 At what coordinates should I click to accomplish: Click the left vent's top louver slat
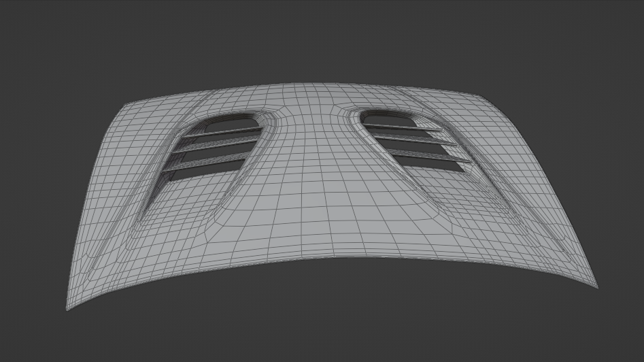(x=222, y=132)
